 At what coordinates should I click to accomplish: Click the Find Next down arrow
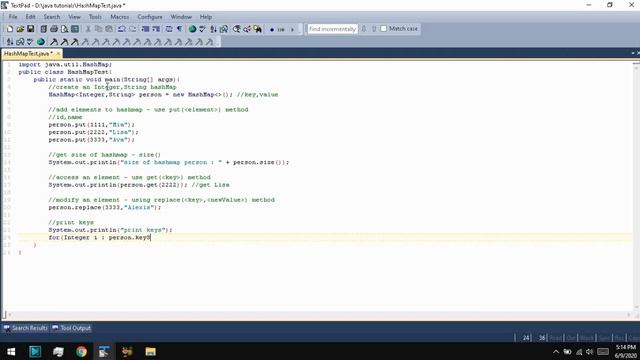coord(364,29)
